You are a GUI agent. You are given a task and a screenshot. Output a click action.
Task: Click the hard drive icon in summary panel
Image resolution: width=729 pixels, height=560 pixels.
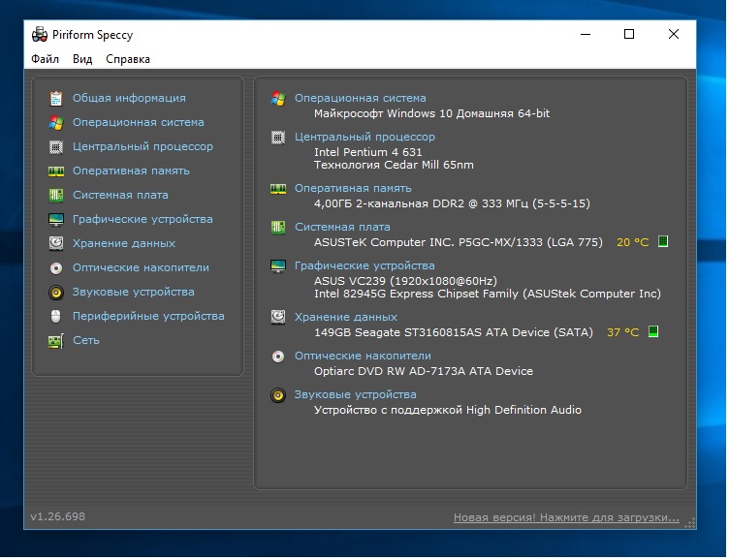278,317
